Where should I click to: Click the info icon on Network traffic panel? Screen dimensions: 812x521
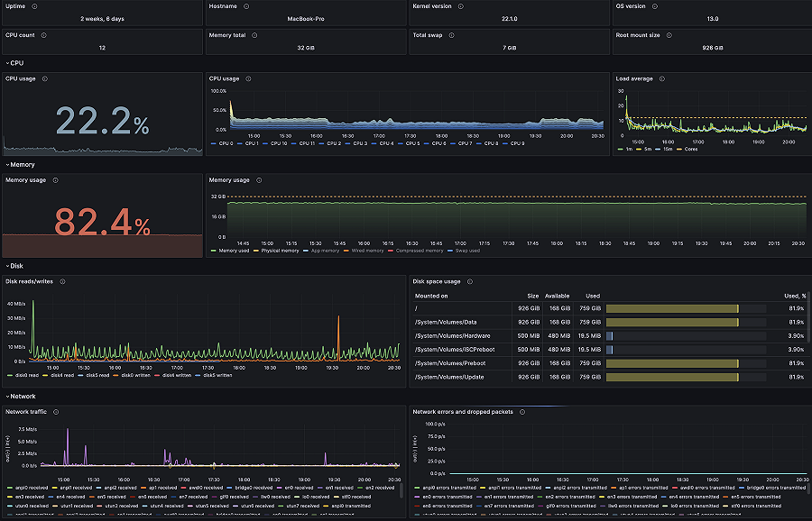click(56, 411)
